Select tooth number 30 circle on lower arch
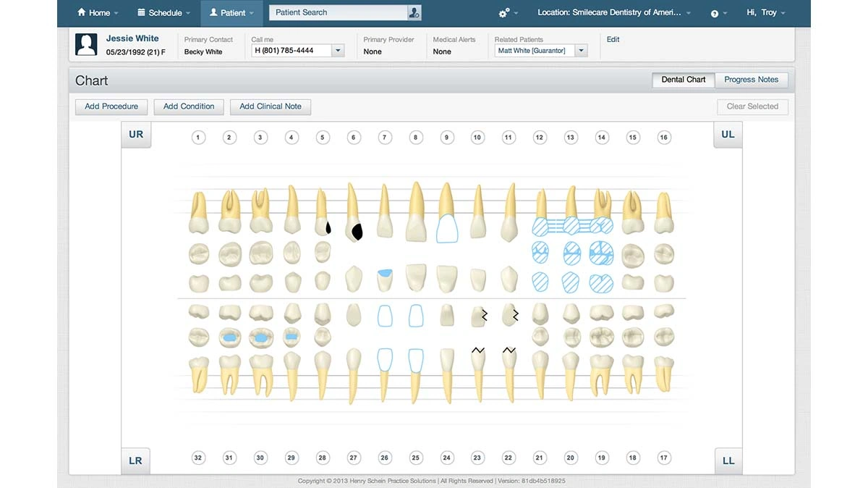This screenshot has width=868, height=488. pyautogui.click(x=260, y=458)
